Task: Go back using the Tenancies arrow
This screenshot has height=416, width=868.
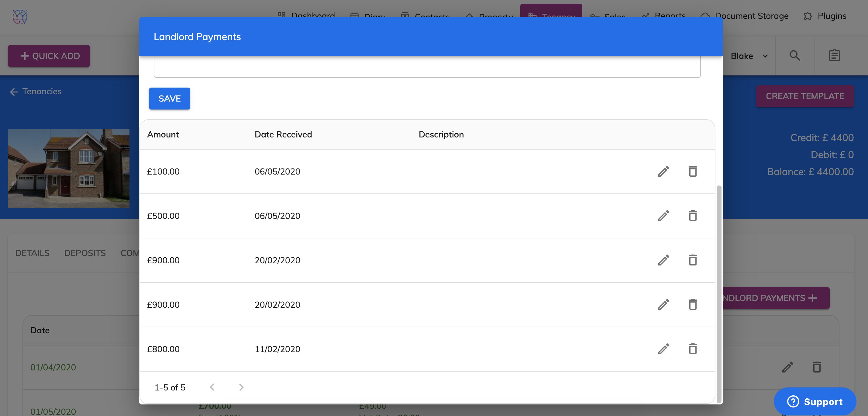Action: coord(14,91)
